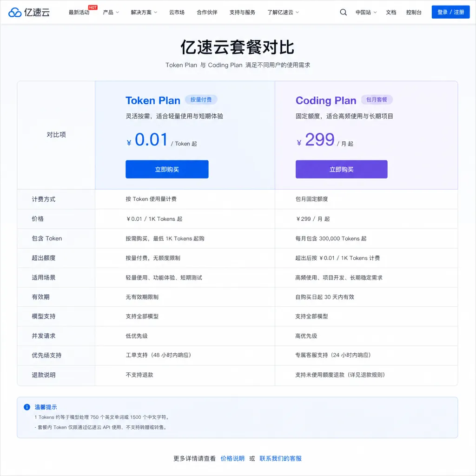476x476 pixels.
Task: Open 联系我们的客服 link
Action: coord(280,458)
